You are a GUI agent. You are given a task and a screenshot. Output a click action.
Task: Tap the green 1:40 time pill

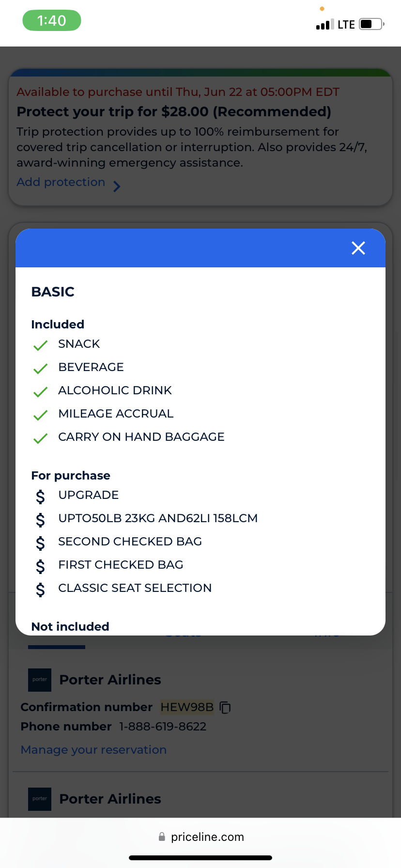[52, 20]
